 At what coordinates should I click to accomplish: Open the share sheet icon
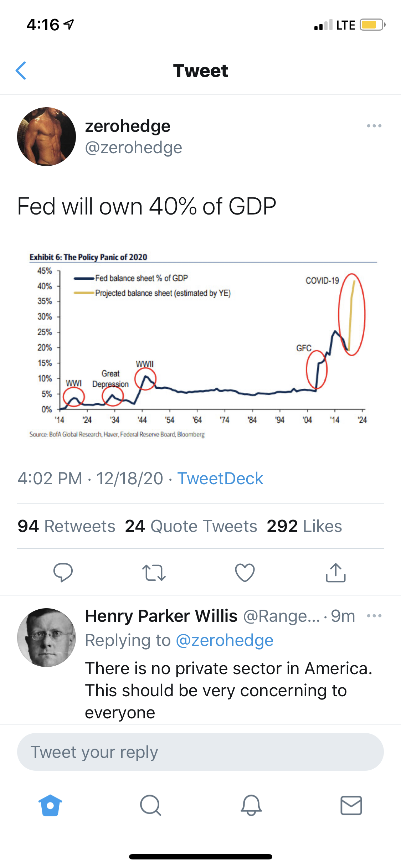335,573
